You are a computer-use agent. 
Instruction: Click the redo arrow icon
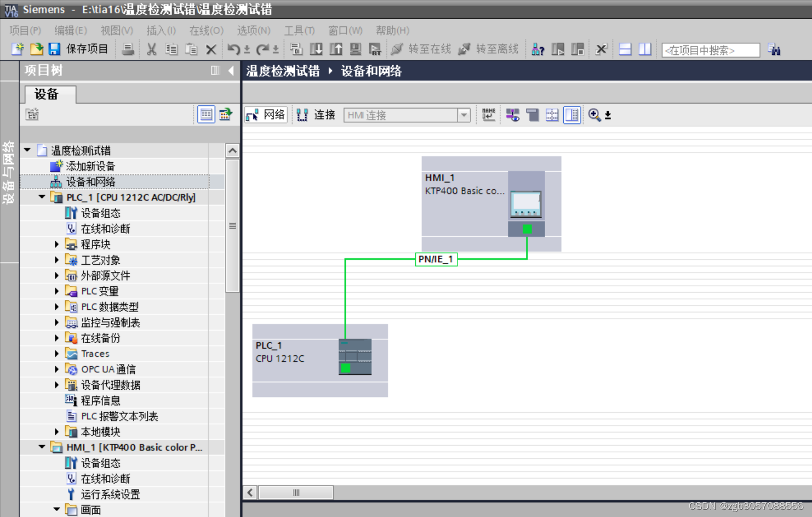tap(262, 49)
